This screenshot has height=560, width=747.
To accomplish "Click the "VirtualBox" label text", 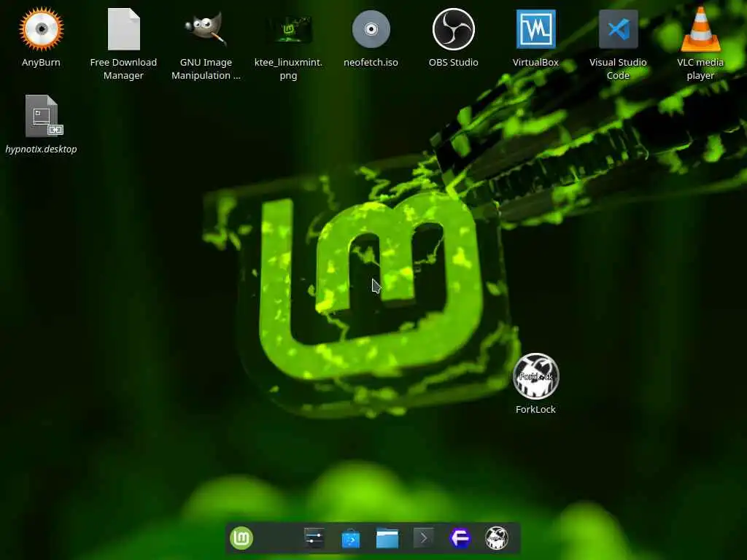I will click(536, 63).
